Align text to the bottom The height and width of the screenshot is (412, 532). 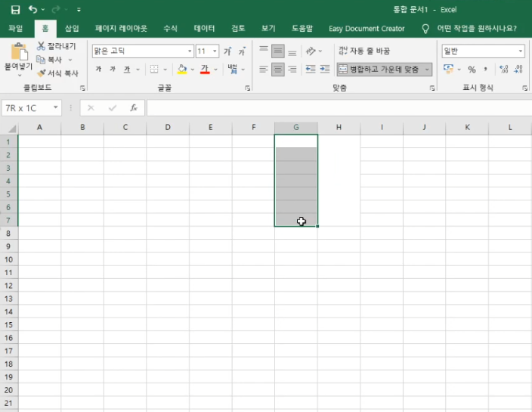coord(292,51)
